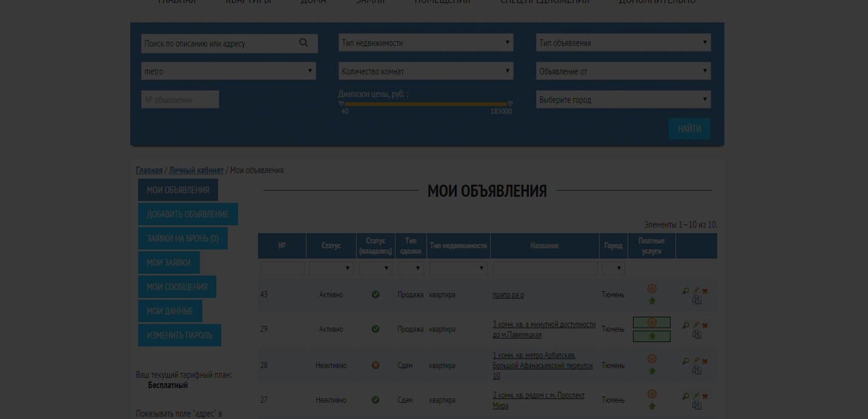The height and width of the screenshot is (419, 868).
Task: Toggle red owner status icon for listing 28
Action: pos(376,365)
